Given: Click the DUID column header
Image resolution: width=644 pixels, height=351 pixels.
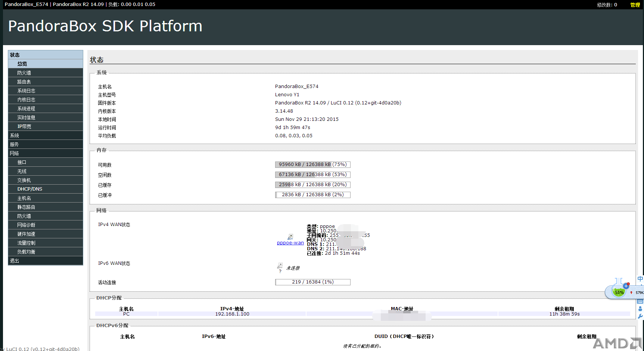Looking at the screenshot, I should [404, 336].
